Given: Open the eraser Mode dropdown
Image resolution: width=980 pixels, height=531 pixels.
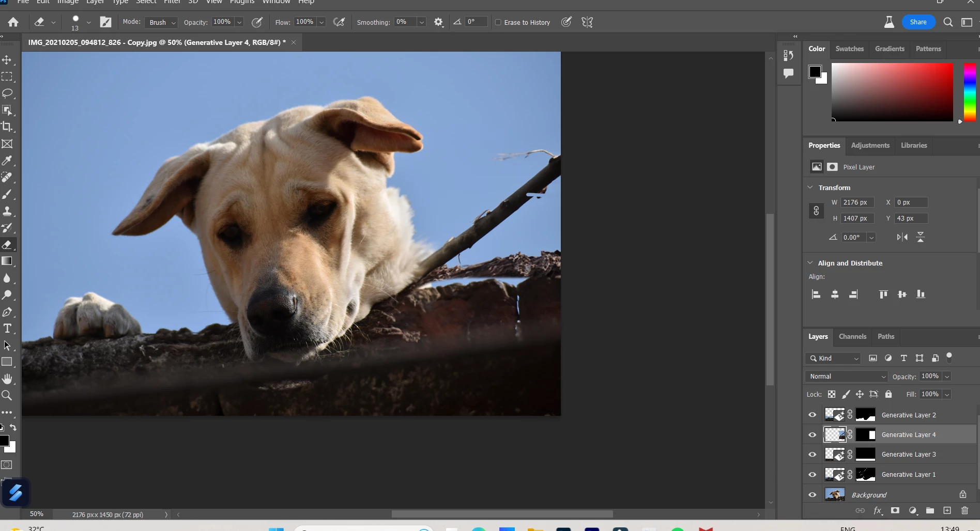Looking at the screenshot, I should click(162, 22).
